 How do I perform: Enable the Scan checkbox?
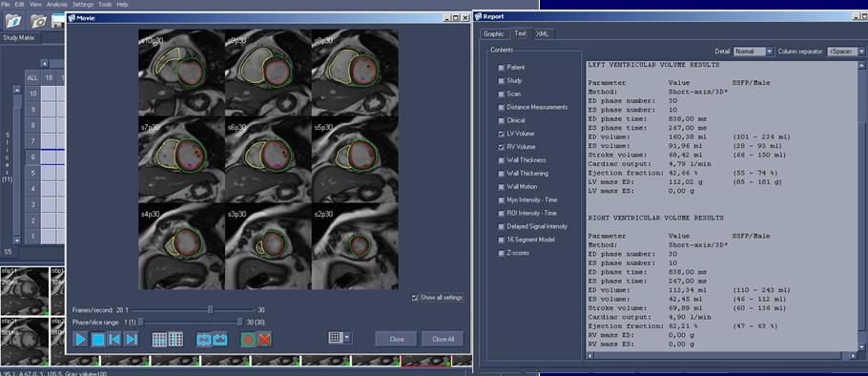(501, 94)
